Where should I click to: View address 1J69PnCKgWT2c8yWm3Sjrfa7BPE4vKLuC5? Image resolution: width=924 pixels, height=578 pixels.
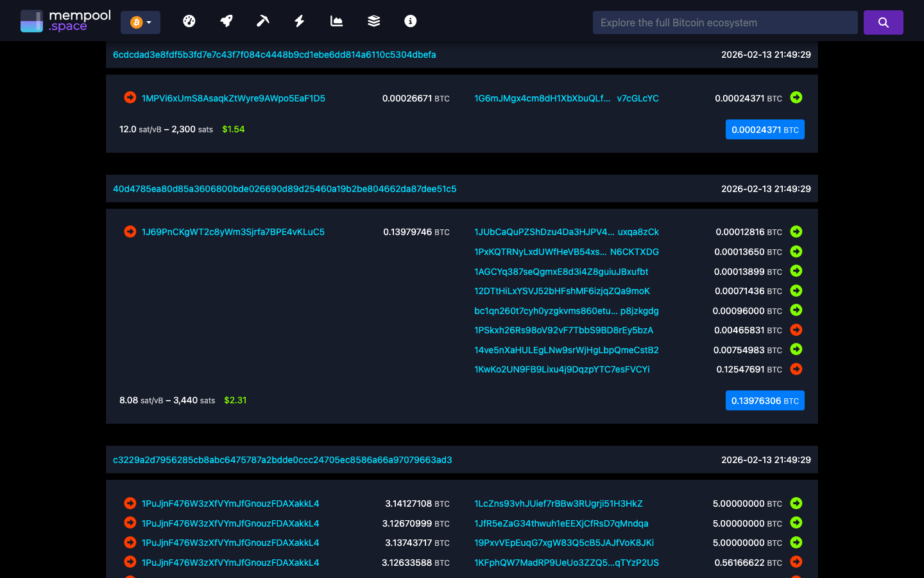[x=234, y=232]
